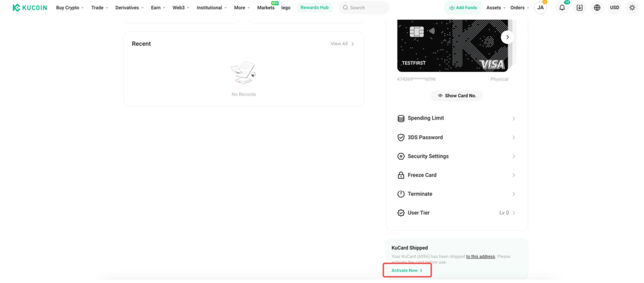Open the Orders dropdown
The width and height of the screenshot is (644, 283).
(x=519, y=8)
